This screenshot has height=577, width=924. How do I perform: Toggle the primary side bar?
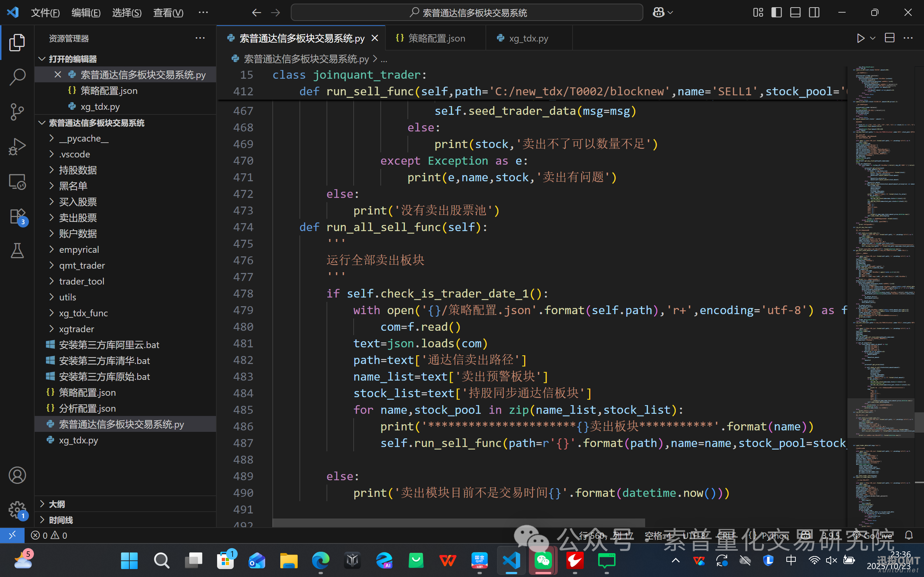tap(776, 13)
